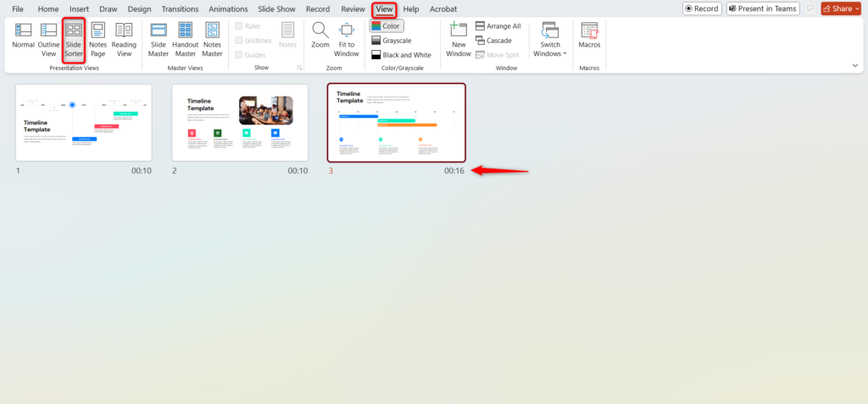The image size is (868, 404).
Task: Open the Slide Show tab
Action: pyautogui.click(x=275, y=8)
